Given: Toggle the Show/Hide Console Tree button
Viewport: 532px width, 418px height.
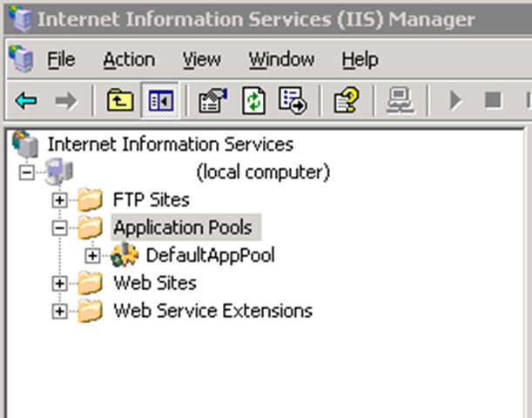Looking at the screenshot, I should point(160,100).
